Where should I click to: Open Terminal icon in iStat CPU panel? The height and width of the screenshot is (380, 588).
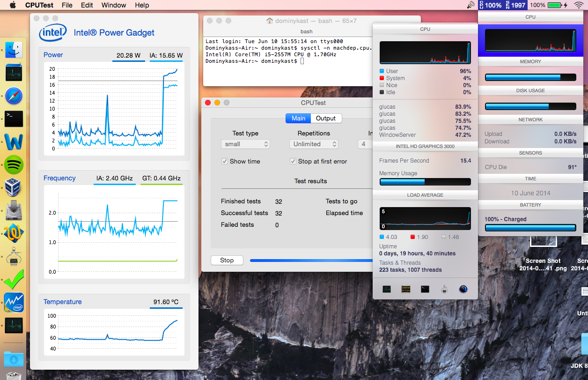425,289
